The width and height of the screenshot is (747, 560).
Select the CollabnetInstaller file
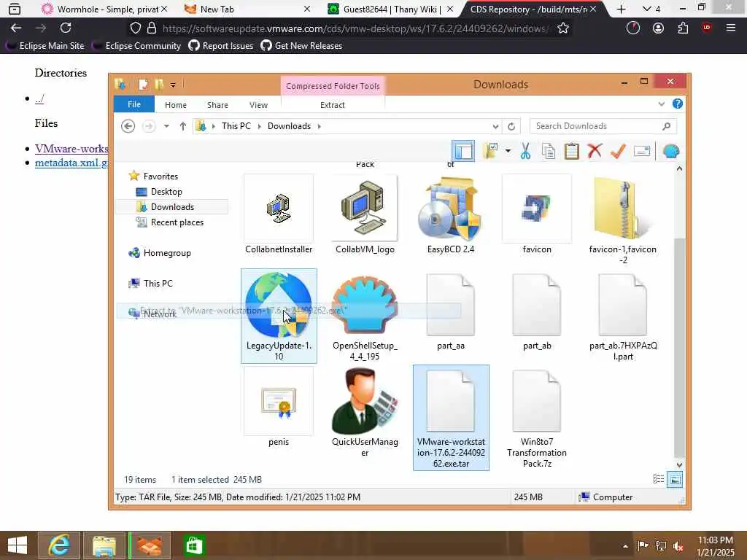tap(279, 215)
